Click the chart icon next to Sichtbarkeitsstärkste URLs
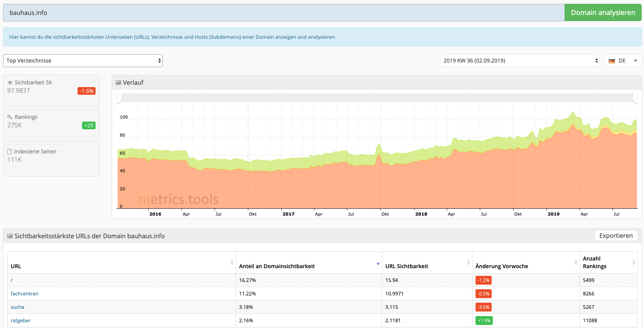Image resolution: width=644 pixels, height=328 pixels. pyautogui.click(x=10, y=236)
